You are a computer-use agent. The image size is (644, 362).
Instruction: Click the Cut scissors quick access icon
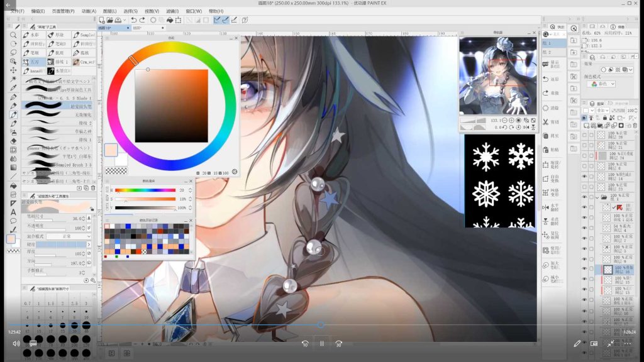coord(545,122)
